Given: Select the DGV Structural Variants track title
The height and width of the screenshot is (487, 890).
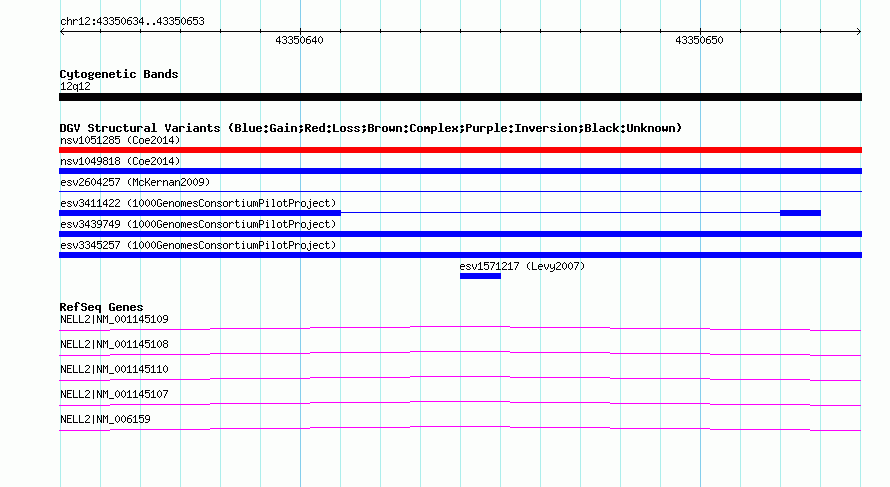Looking at the screenshot, I should (x=371, y=128).
